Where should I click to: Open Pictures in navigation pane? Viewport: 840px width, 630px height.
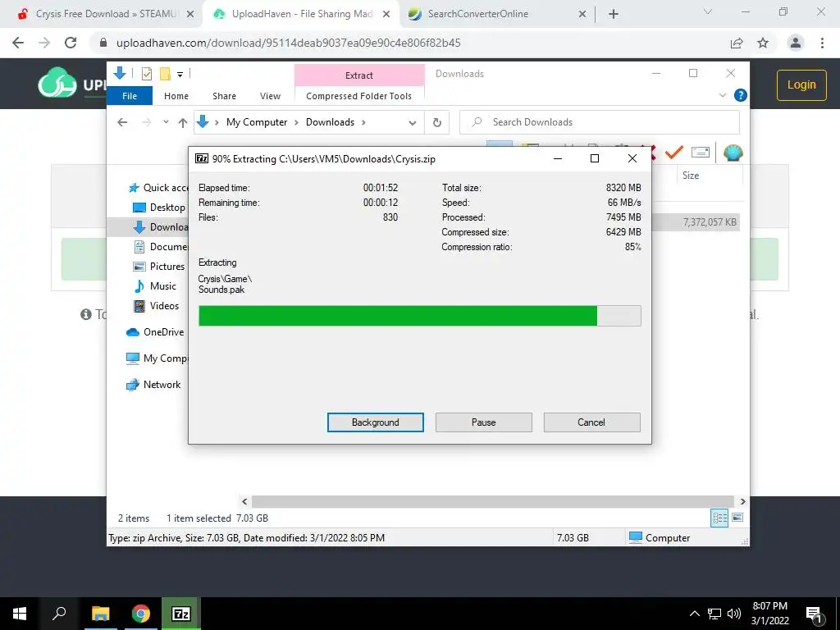pyautogui.click(x=158, y=267)
